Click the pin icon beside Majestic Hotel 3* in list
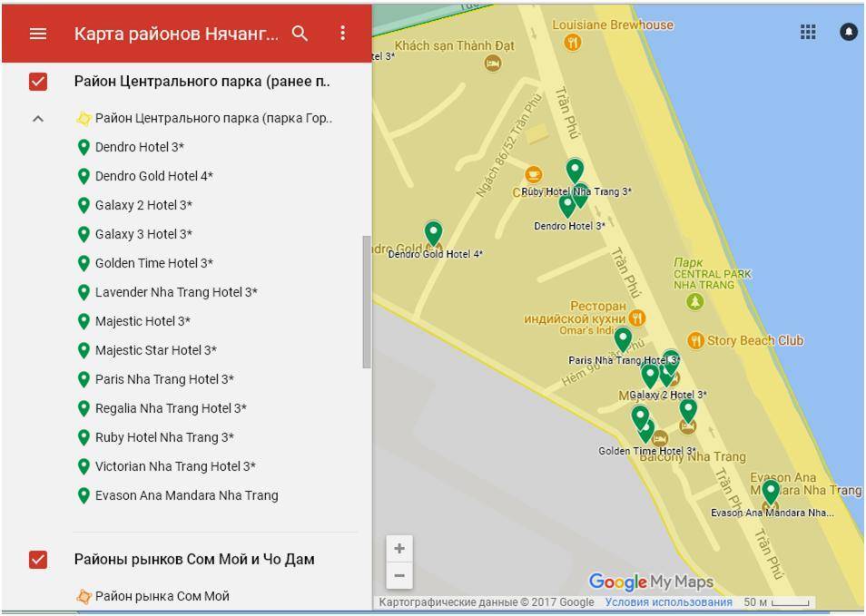Image resolution: width=866 pixels, height=616 pixels. tap(84, 321)
